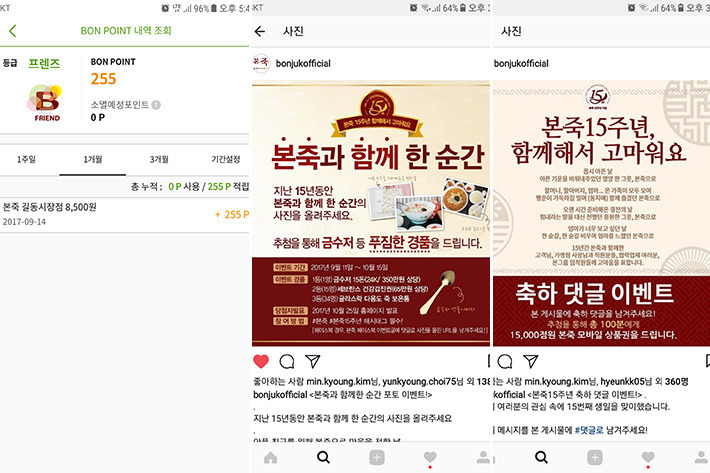The height and width of the screenshot is (473, 710).
Task: Share the photo event post with paper-plane icon
Action: (313, 361)
